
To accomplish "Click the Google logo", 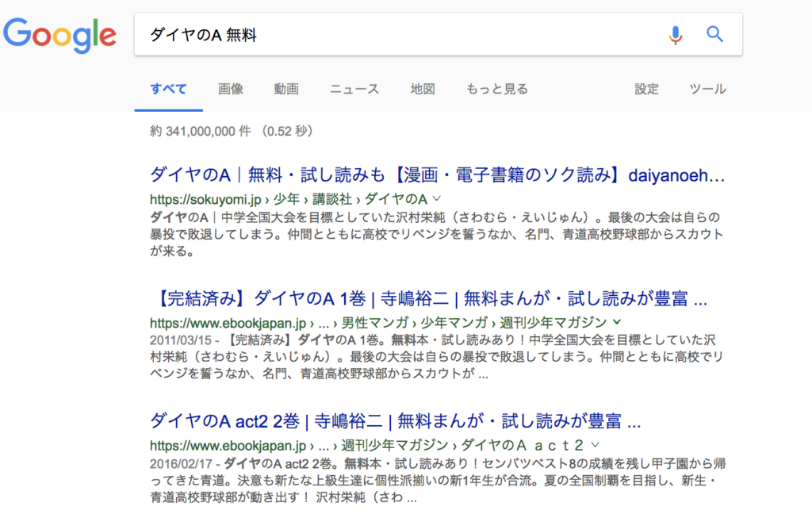I will [59, 35].
